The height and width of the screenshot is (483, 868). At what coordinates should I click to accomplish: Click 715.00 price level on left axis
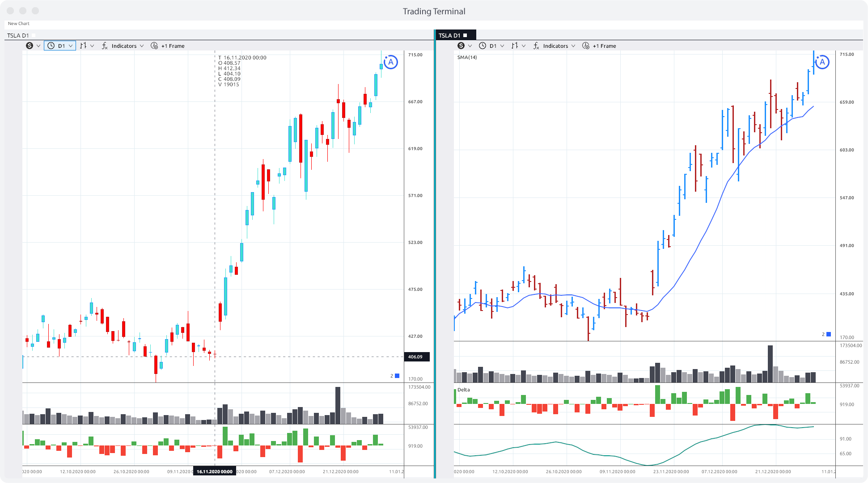click(x=415, y=55)
